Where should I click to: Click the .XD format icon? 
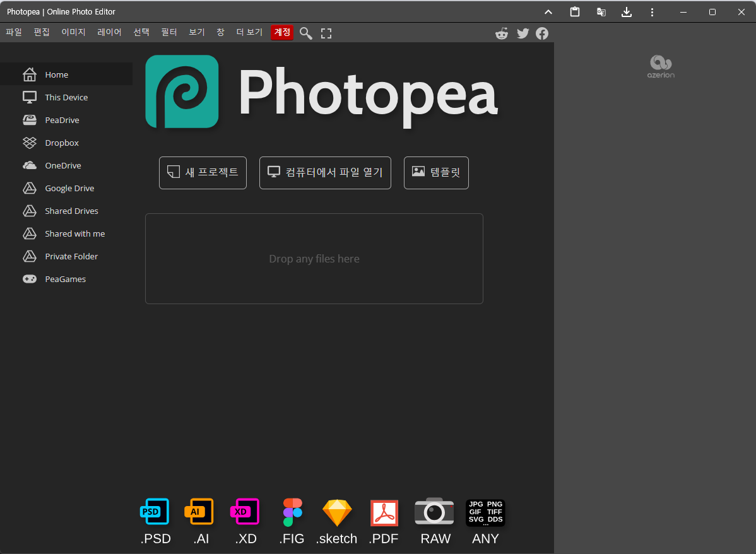click(245, 512)
